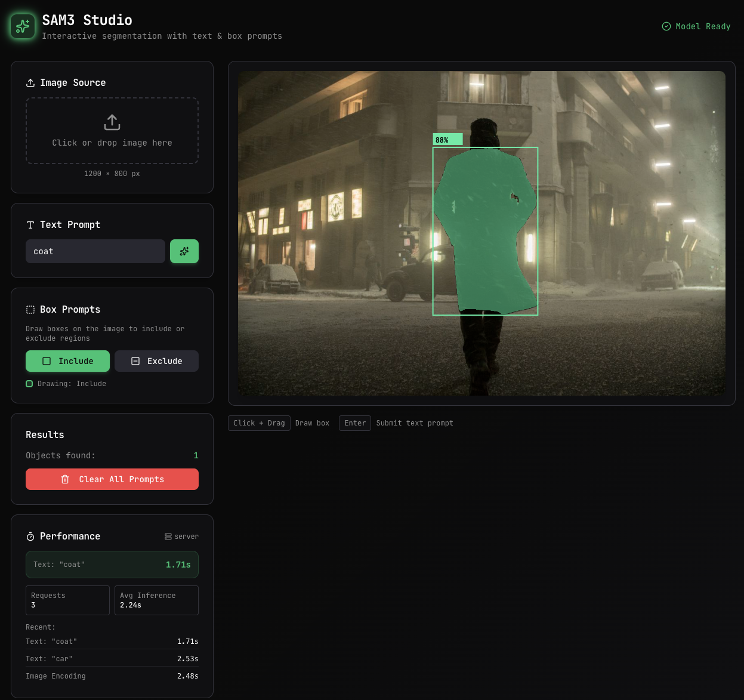The width and height of the screenshot is (744, 700).
Task: Click the recent Text "car" entry
Action: [x=112, y=659]
